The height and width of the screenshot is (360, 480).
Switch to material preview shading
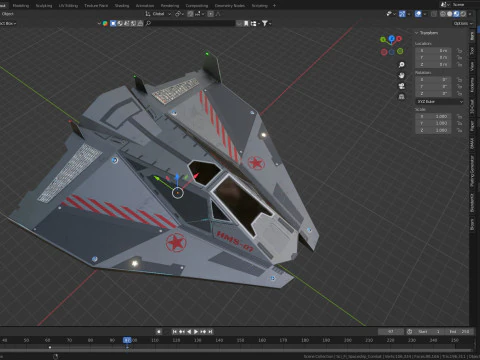456,14
